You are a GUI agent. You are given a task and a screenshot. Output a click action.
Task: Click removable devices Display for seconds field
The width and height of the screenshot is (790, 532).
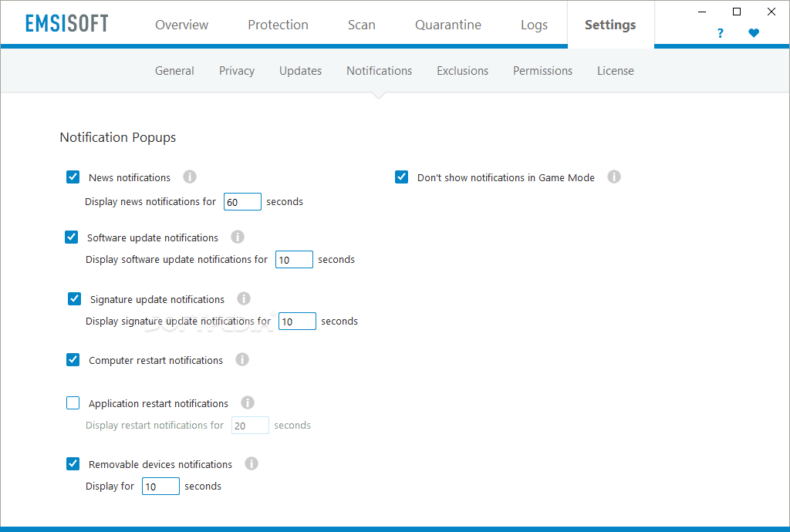(x=160, y=487)
